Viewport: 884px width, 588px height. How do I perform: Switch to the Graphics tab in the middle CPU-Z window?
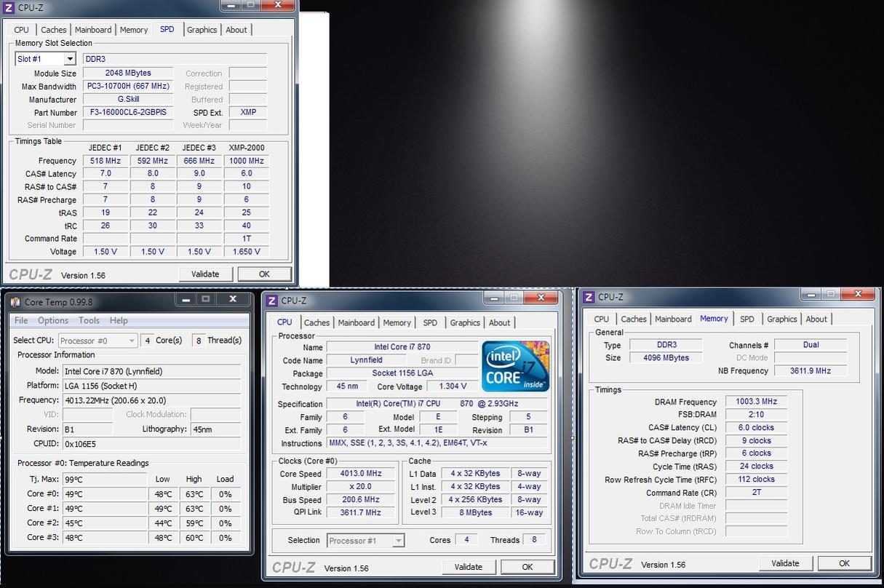pos(466,322)
